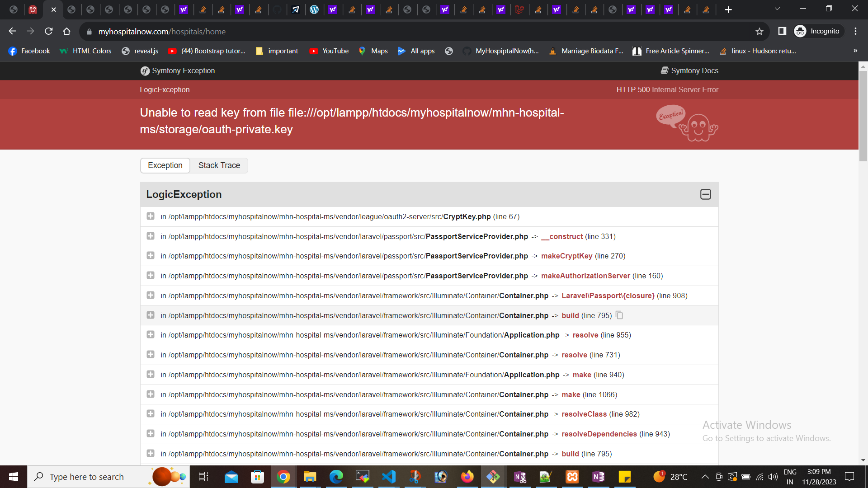Viewport: 868px width, 488px height.
Task: Open the tab search dropdown
Action: [777, 9]
